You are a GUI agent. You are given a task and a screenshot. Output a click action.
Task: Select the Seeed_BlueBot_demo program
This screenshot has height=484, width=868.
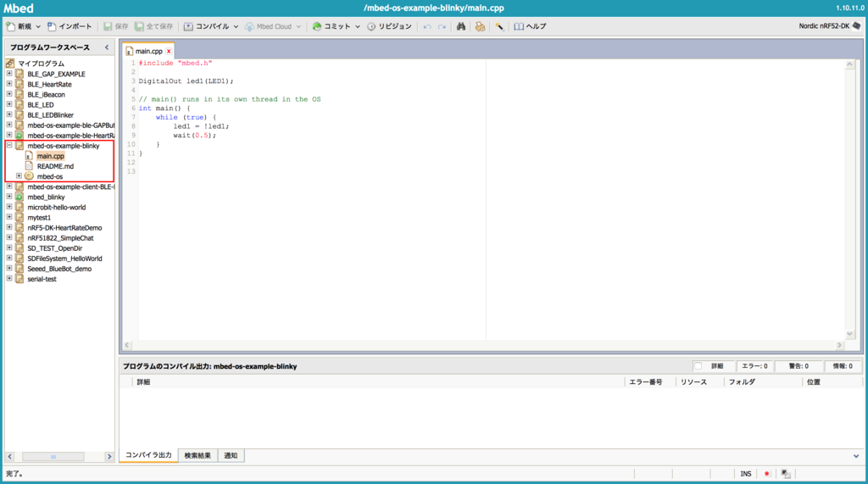(x=59, y=269)
